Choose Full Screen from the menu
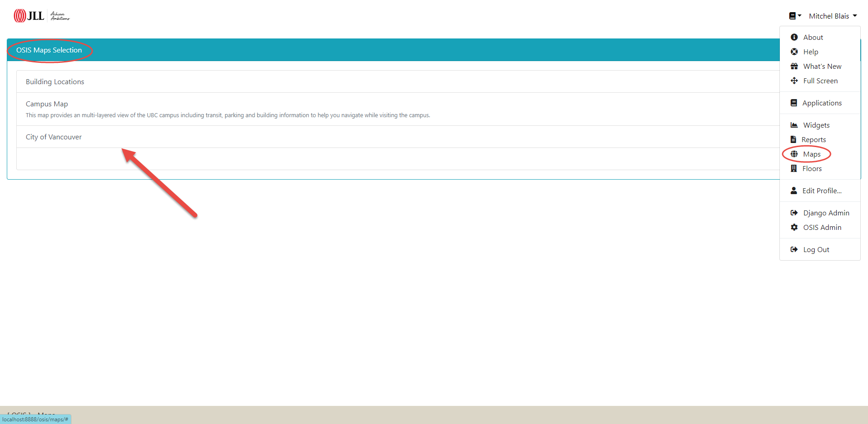Screen dimensions: 868x424 (821, 81)
